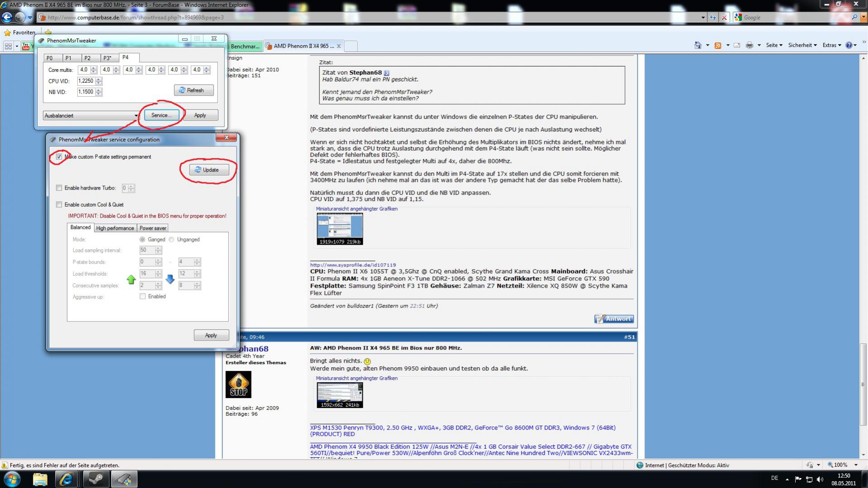Click the orange RSS feed icon

pos(717,45)
